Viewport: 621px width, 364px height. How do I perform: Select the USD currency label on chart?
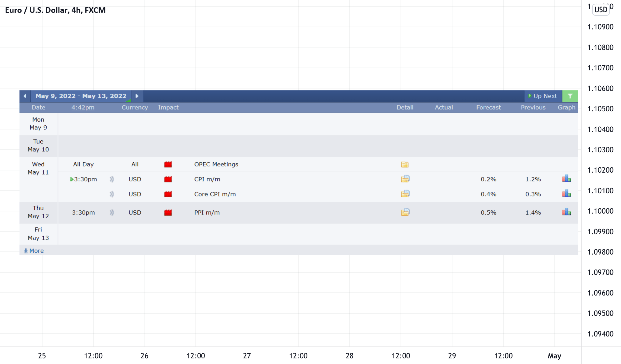pos(601,9)
